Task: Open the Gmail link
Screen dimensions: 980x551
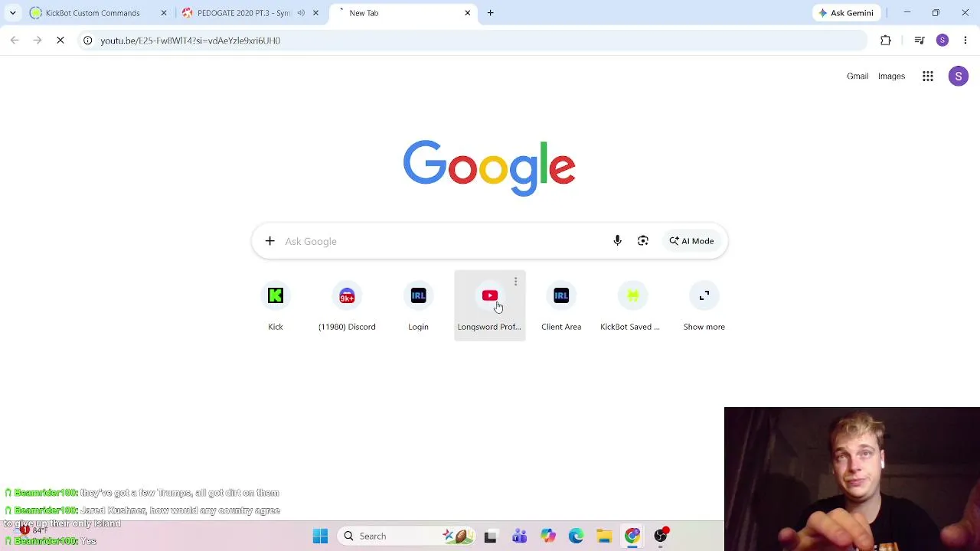Action: pyautogui.click(x=857, y=77)
